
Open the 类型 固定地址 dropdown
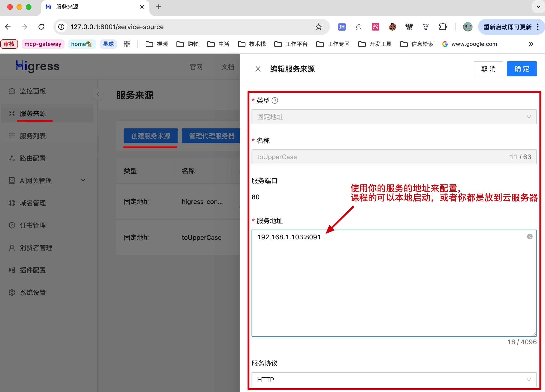(x=394, y=117)
